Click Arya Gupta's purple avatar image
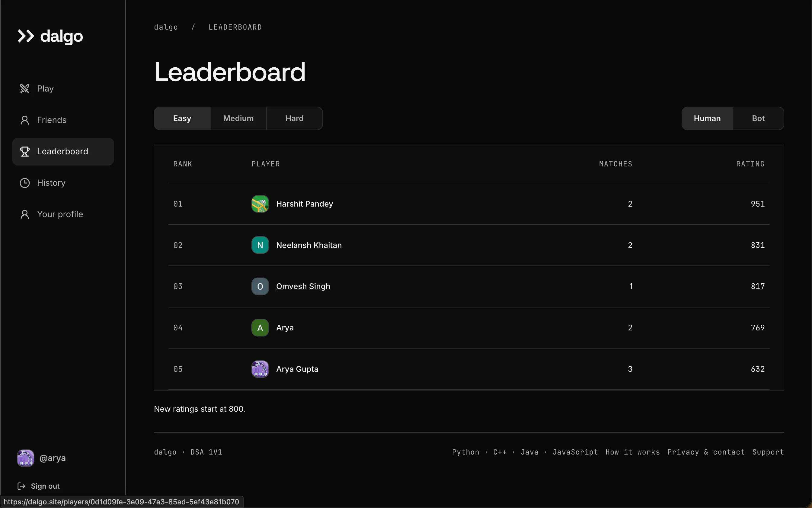Screen dimensions: 812x508 pos(260,369)
